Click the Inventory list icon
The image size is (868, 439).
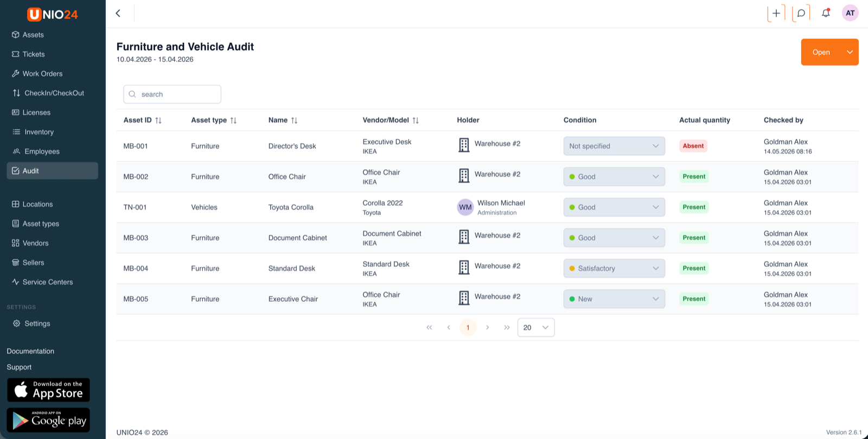[x=16, y=132]
